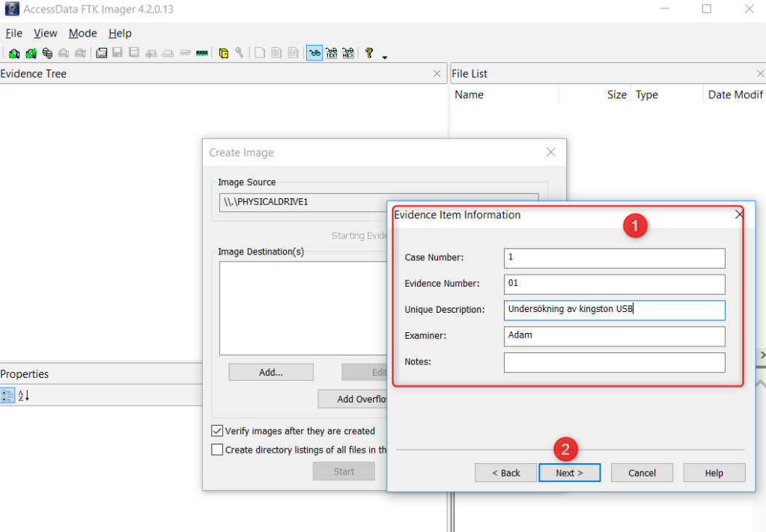Uncheck Verify images after they are created
This screenshot has width=766, height=532.
click(x=218, y=431)
